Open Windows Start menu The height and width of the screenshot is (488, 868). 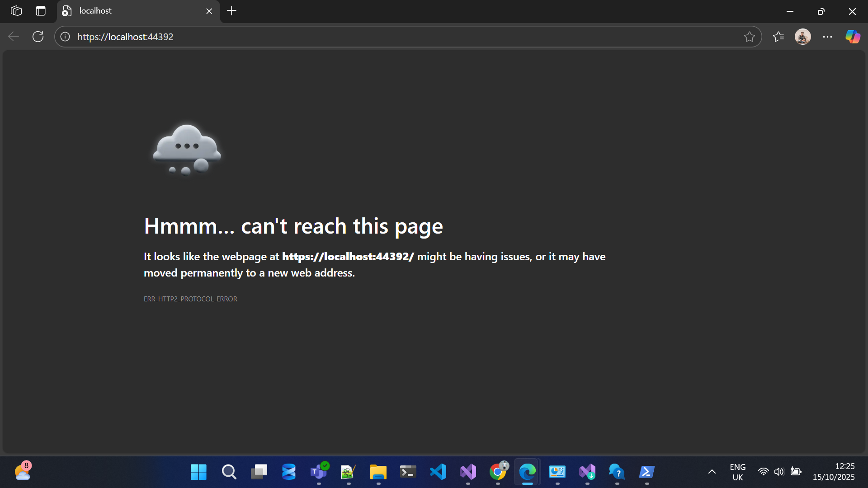pyautogui.click(x=198, y=472)
